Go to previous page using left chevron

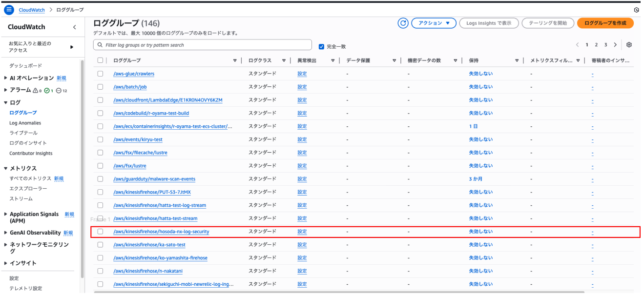578,45
